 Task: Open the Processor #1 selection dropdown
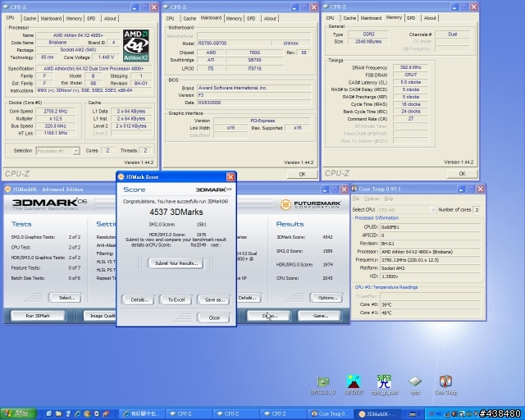click(57, 151)
